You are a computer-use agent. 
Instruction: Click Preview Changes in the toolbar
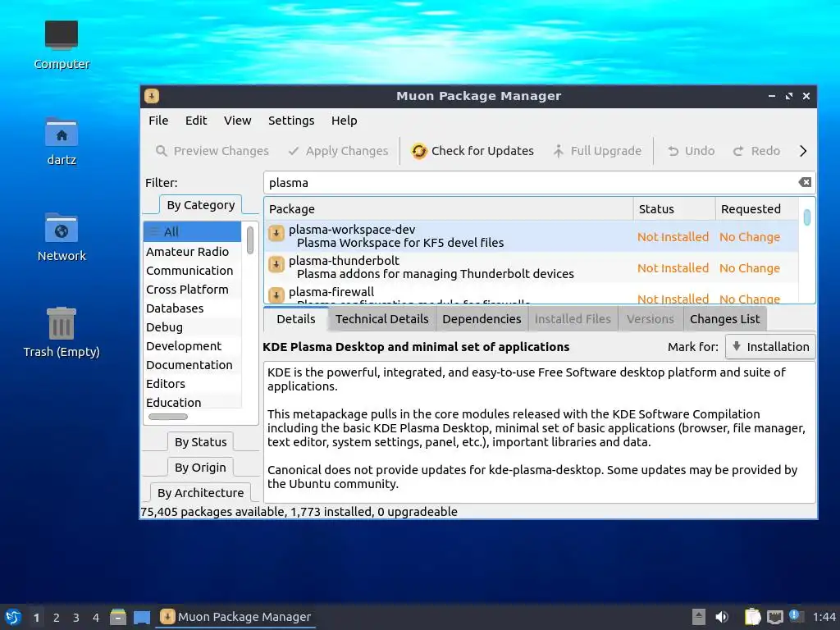tap(212, 151)
